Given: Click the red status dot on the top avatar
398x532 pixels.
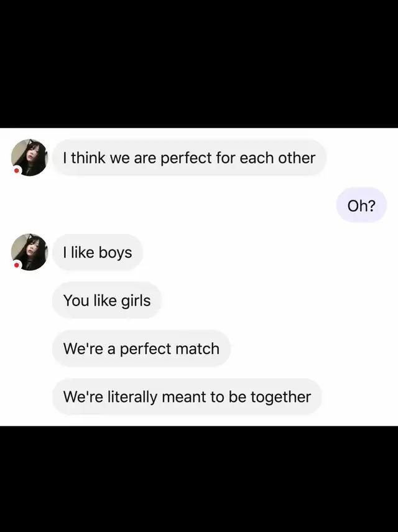Looking at the screenshot, I should (x=16, y=170).
